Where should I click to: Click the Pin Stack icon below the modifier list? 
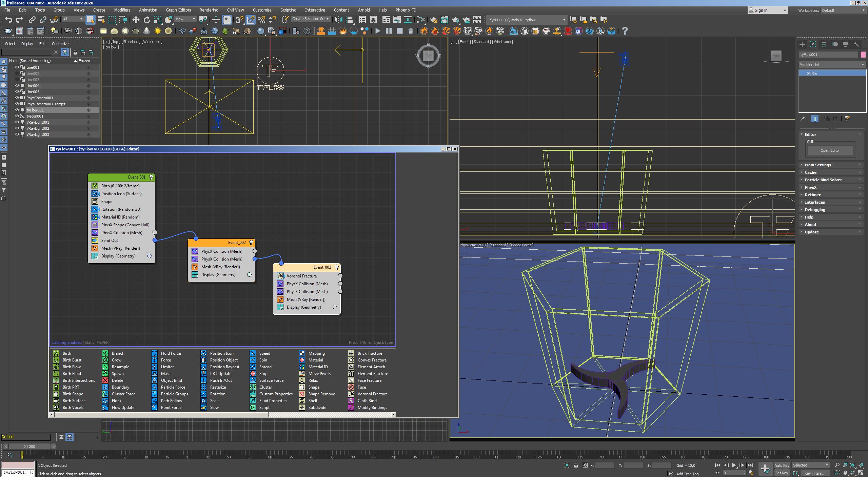803,119
